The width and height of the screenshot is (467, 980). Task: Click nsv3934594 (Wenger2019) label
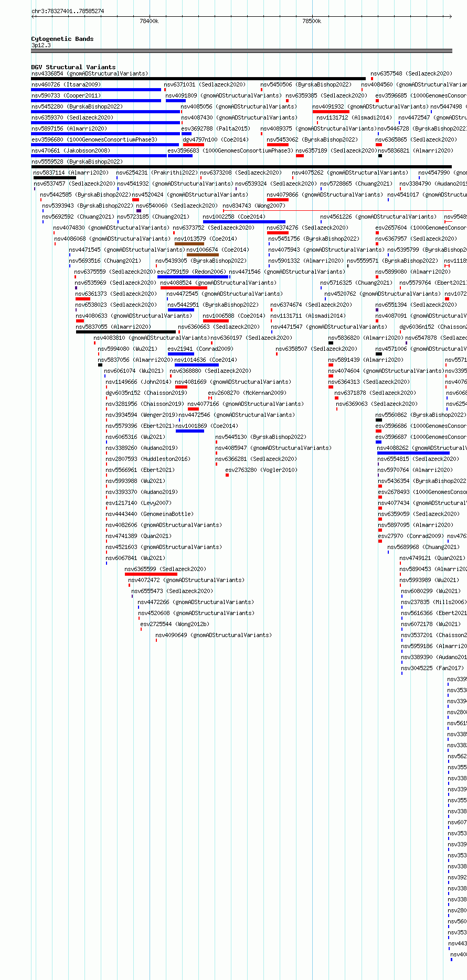click(x=142, y=415)
